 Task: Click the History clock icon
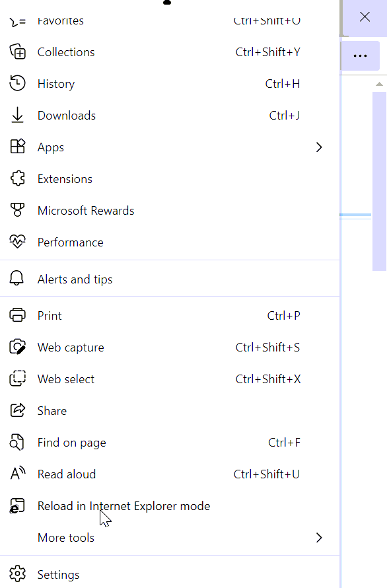17,83
